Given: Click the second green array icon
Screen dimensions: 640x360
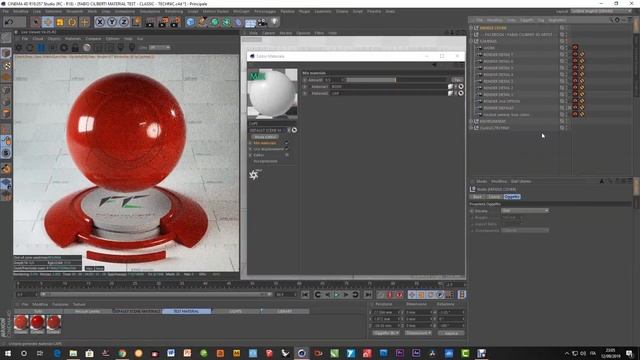Looking at the screenshot, I should point(226,22).
